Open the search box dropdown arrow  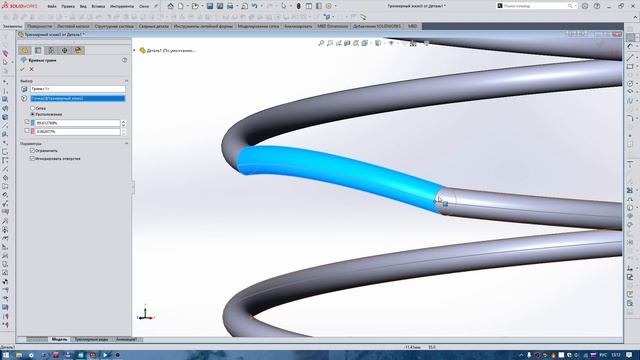pyautogui.click(x=575, y=6)
